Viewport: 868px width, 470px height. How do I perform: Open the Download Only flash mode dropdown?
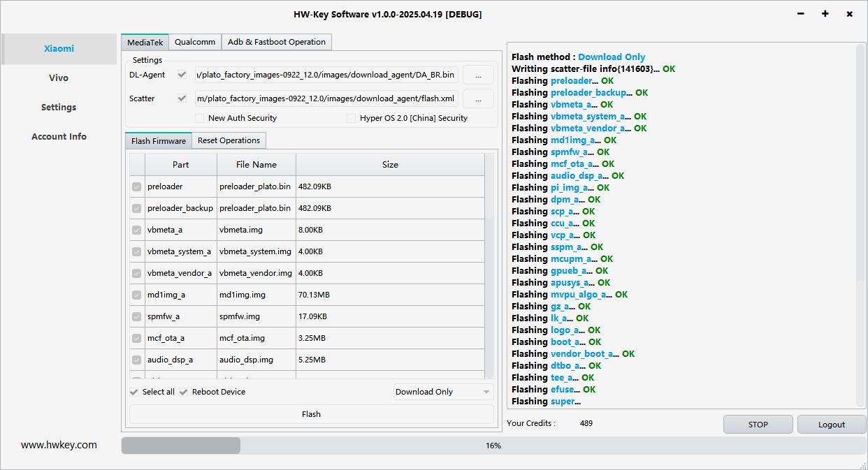(443, 392)
